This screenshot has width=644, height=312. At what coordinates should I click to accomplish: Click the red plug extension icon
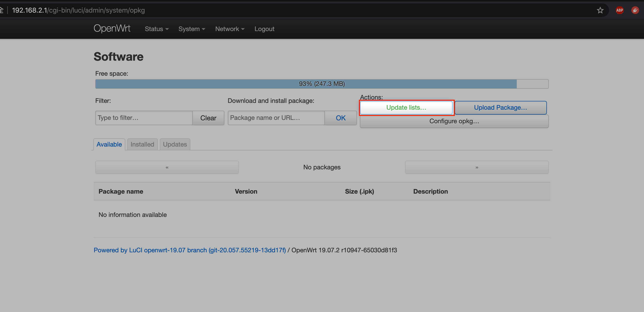(635, 10)
